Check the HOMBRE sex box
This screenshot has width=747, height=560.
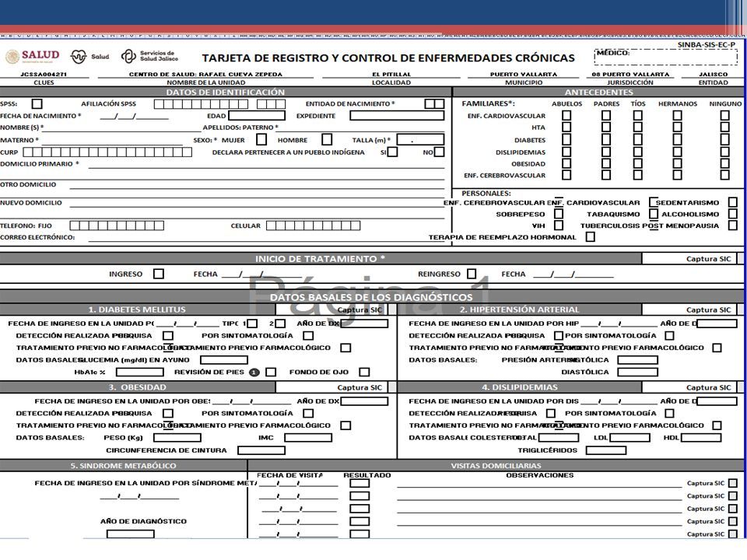(x=327, y=139)
